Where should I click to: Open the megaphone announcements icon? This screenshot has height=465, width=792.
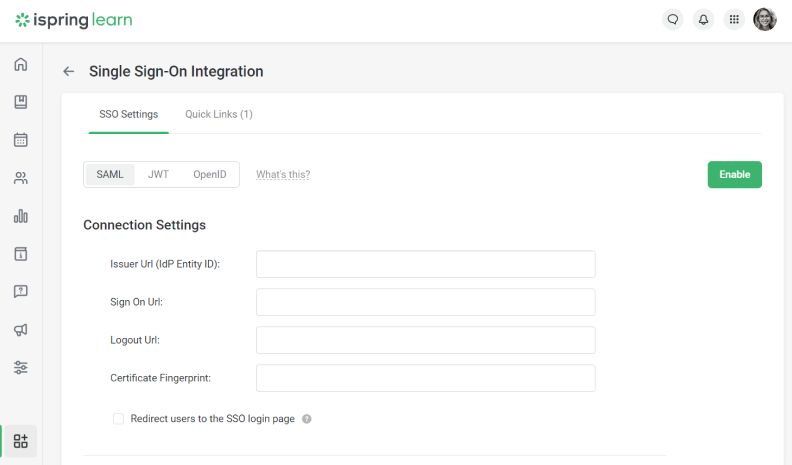[x=21, y=330]
